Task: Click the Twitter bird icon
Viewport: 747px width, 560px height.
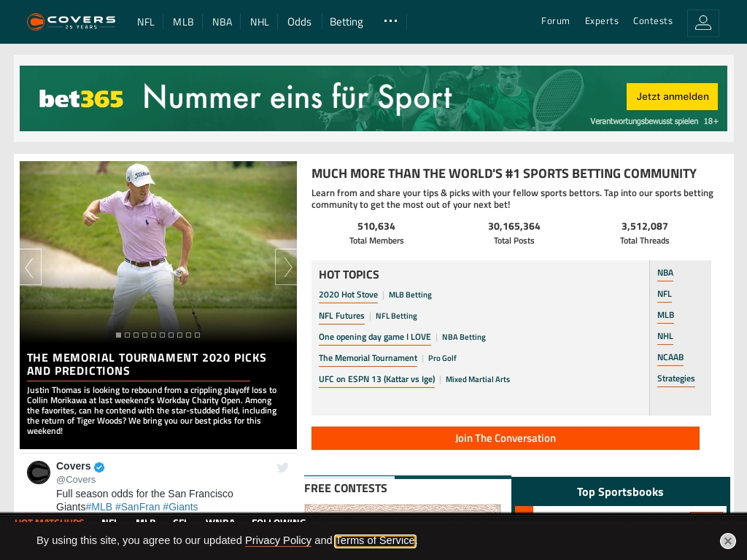Action: coord(282,467)
